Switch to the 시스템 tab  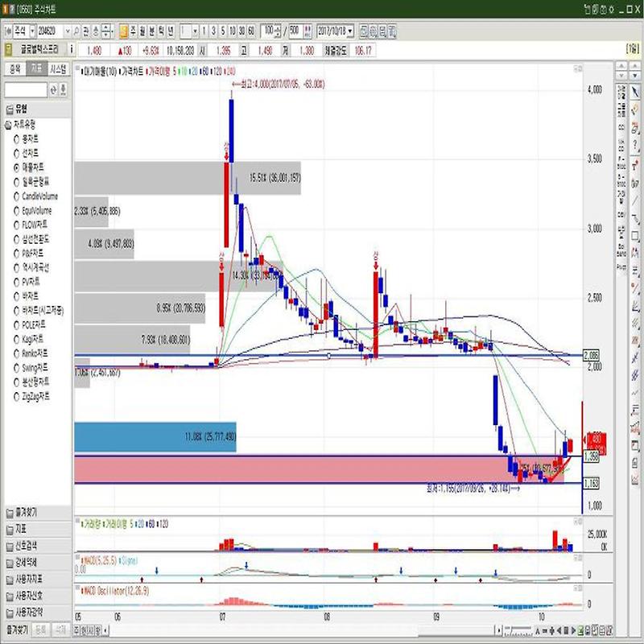58,69
